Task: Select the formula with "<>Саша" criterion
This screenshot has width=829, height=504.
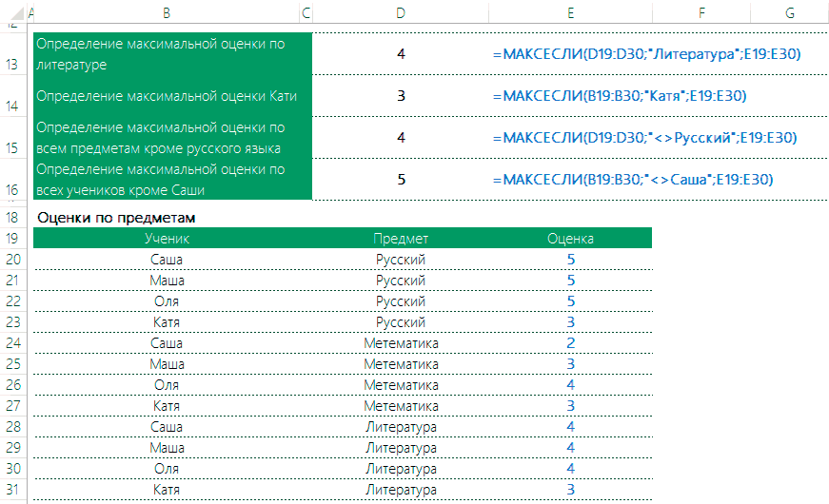Action: 632,179
